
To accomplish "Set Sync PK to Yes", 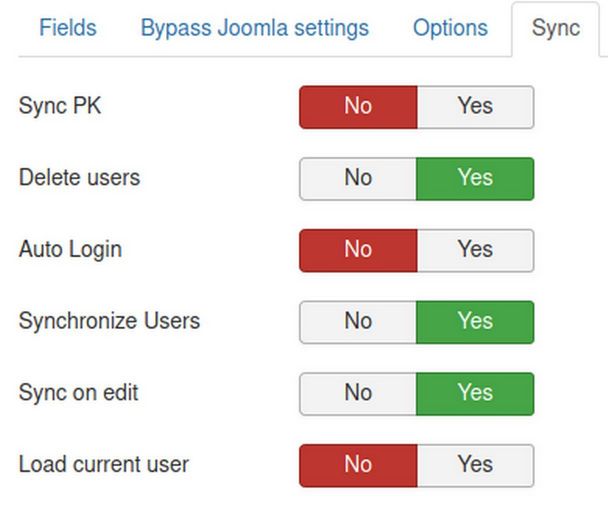I will click(475, 106).
